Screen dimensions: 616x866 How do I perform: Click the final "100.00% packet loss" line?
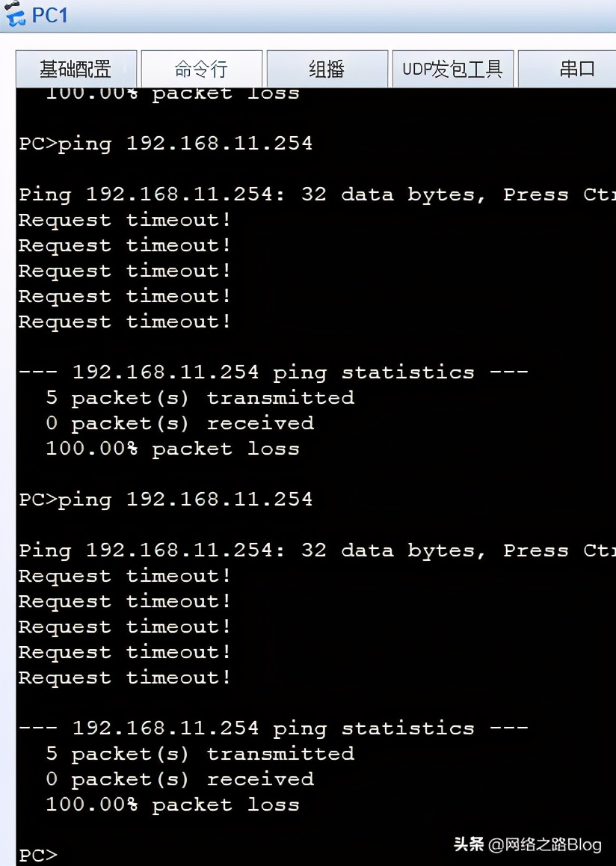(172, 805)
